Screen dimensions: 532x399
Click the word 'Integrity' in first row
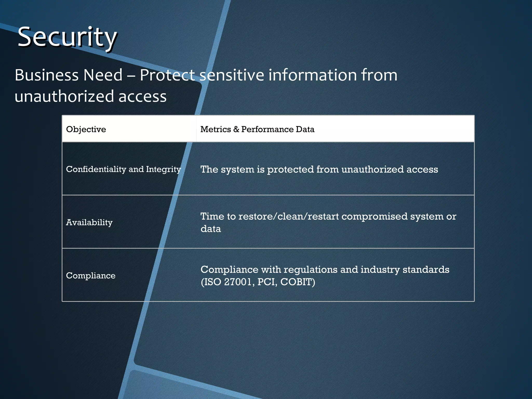[163, 169]
